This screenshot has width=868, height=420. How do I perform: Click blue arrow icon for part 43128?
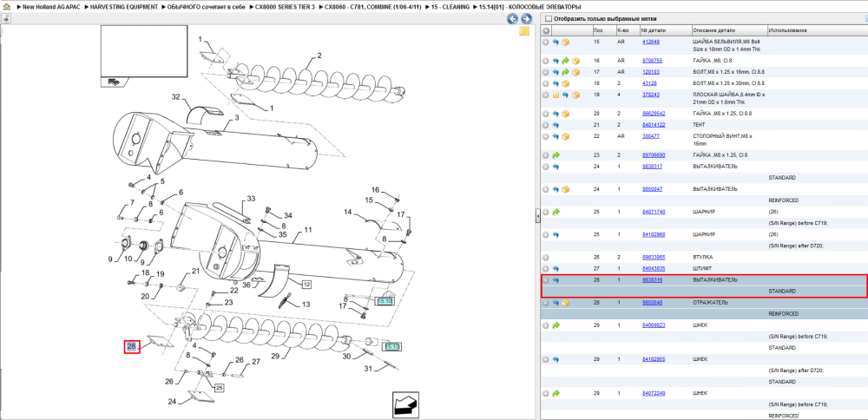coord(556,83)
